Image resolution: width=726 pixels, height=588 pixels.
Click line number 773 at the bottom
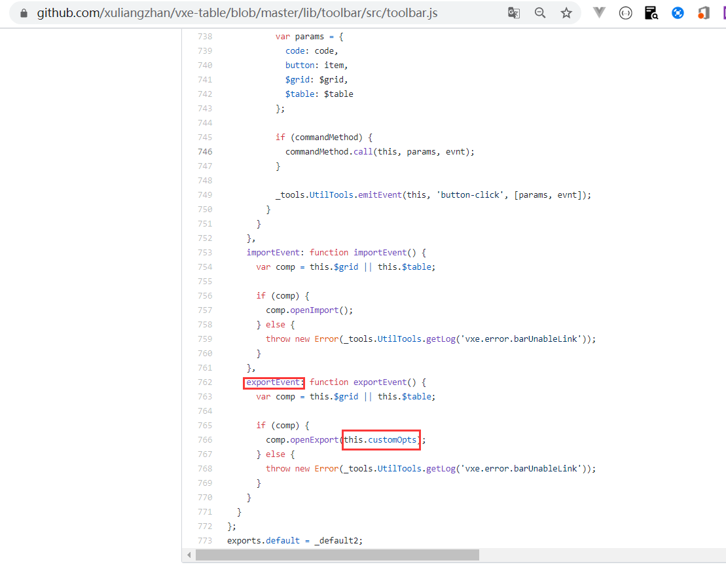click(x=205, y=540)
